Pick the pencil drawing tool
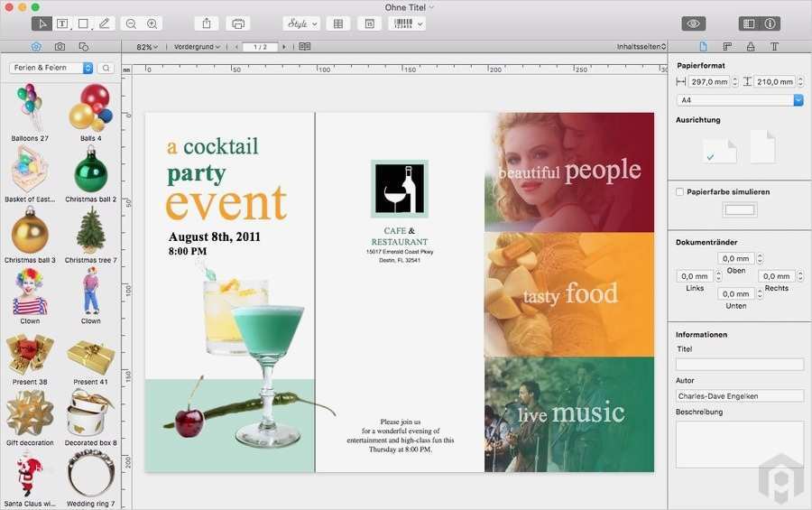Viewport: 812px width, 510px height. click(104, 23)
